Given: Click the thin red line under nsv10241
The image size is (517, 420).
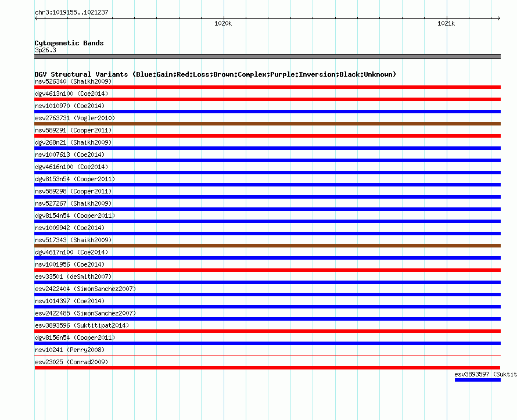Looking at the screenshot, I should point(267,356).
